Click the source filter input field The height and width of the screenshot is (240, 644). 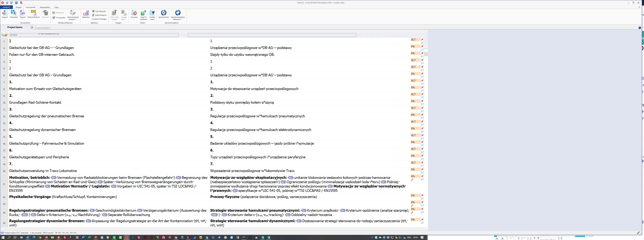coord(94,35)
